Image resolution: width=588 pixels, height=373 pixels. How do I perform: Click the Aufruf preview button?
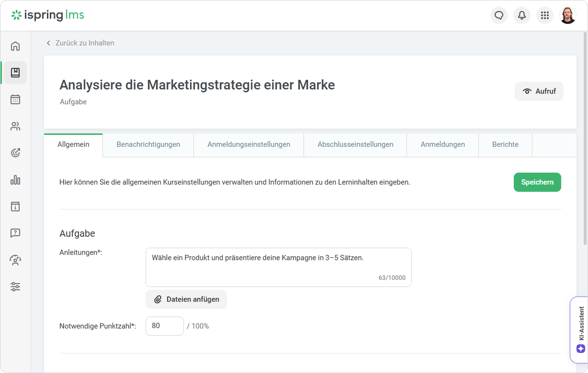click(x=539, y=91)
